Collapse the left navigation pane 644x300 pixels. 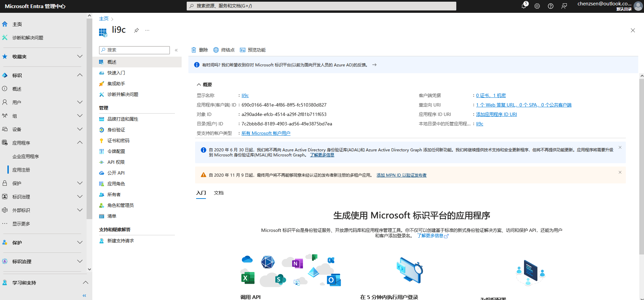click(x=84, y=296)
